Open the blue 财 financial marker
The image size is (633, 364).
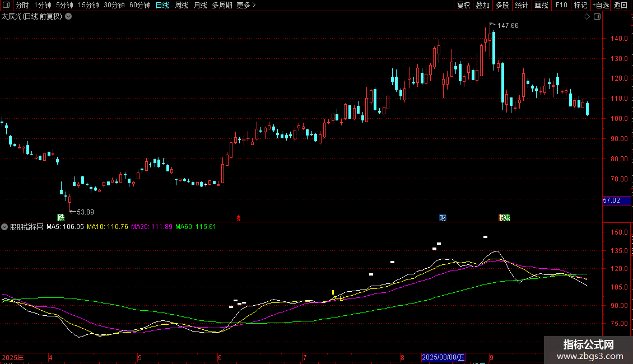click(x=443, y=217)
